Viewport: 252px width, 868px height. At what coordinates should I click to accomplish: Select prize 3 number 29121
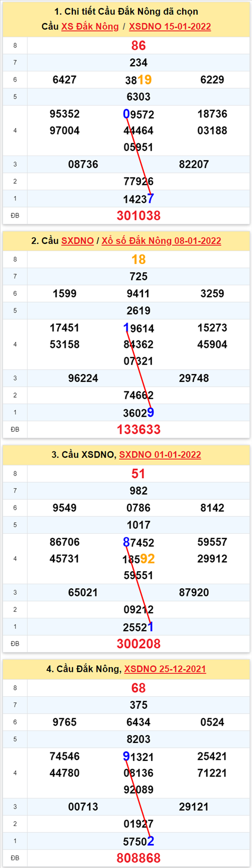coord(194,807)
